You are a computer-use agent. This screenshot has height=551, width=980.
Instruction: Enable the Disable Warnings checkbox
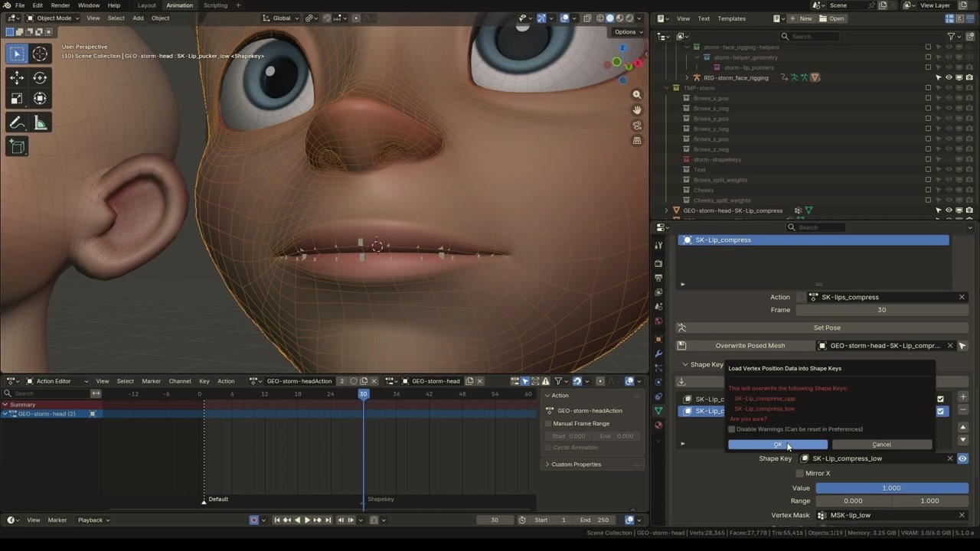click(732, 429)
